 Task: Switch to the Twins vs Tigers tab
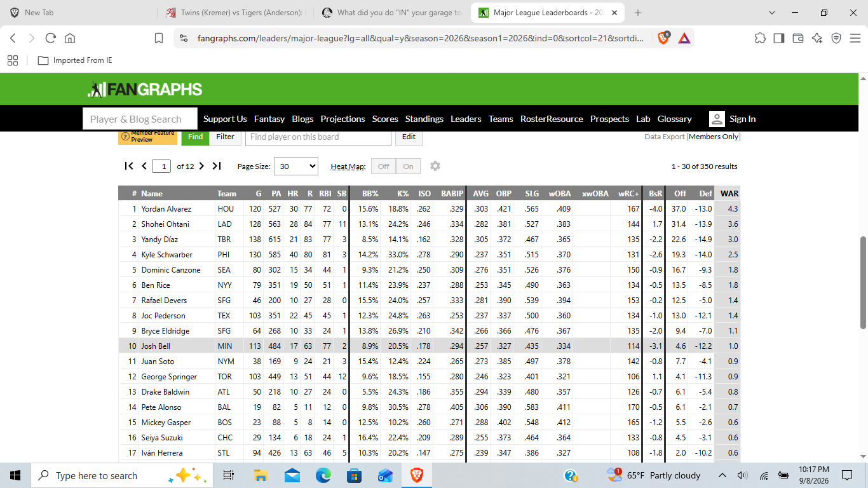234,13
